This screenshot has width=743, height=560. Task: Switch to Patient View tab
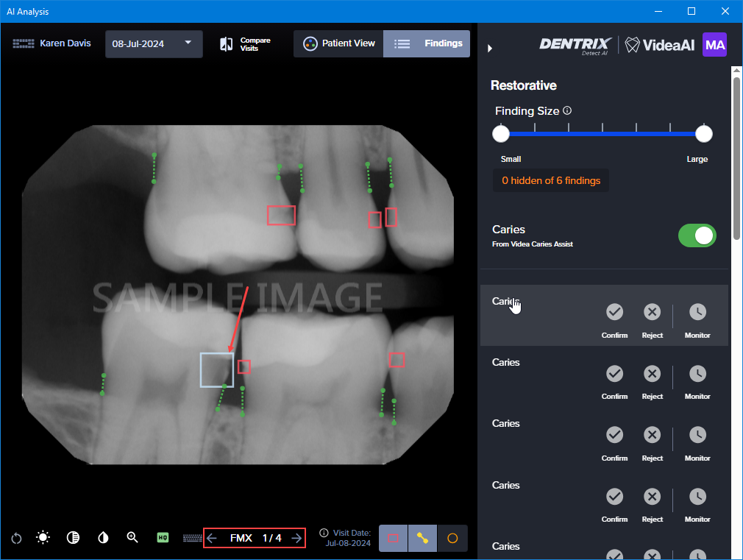[339, 43]
